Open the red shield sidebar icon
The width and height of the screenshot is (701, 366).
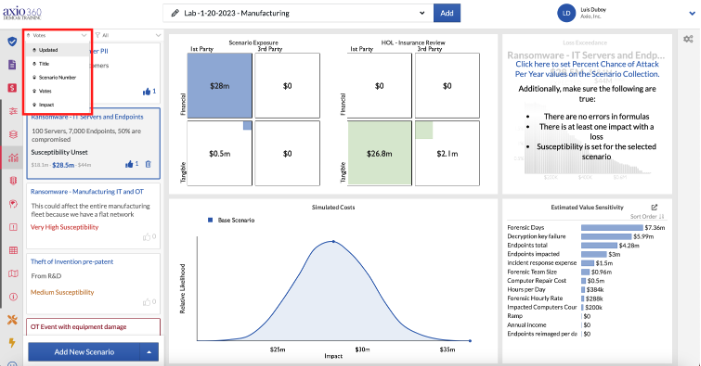pyautogui.click(x=13, y=181)
